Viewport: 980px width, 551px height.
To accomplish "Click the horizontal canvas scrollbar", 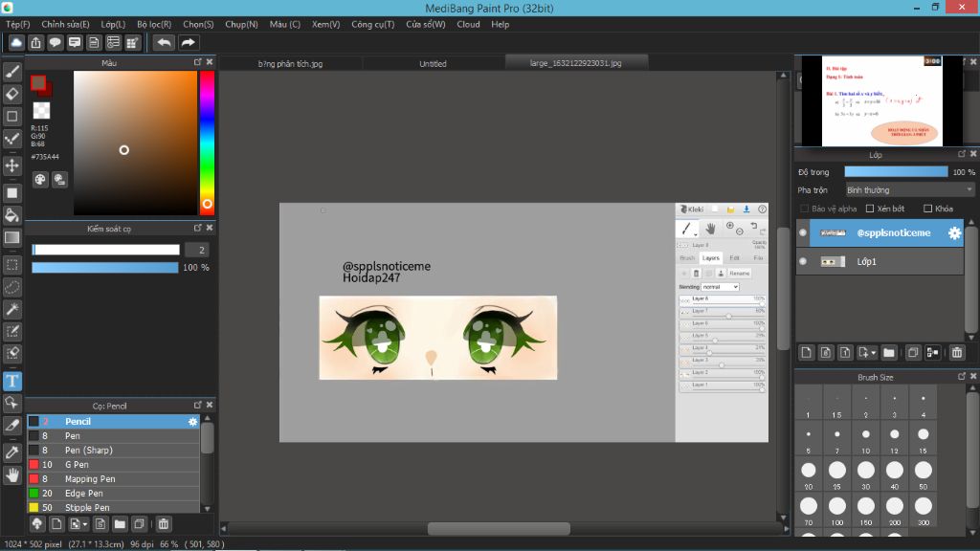I will [x=498, y=528].
